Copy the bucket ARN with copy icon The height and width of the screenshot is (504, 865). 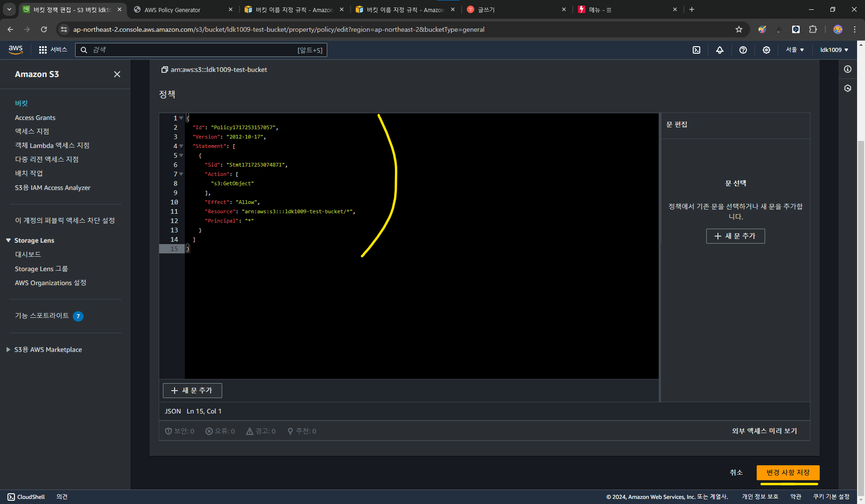coord(164,70)
